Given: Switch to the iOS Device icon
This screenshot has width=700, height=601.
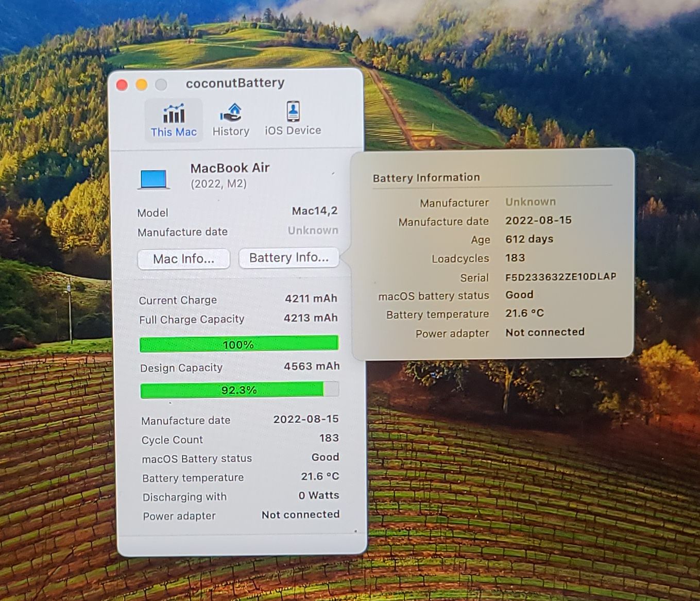Looking at the screenshot, I should pos(293,111).
